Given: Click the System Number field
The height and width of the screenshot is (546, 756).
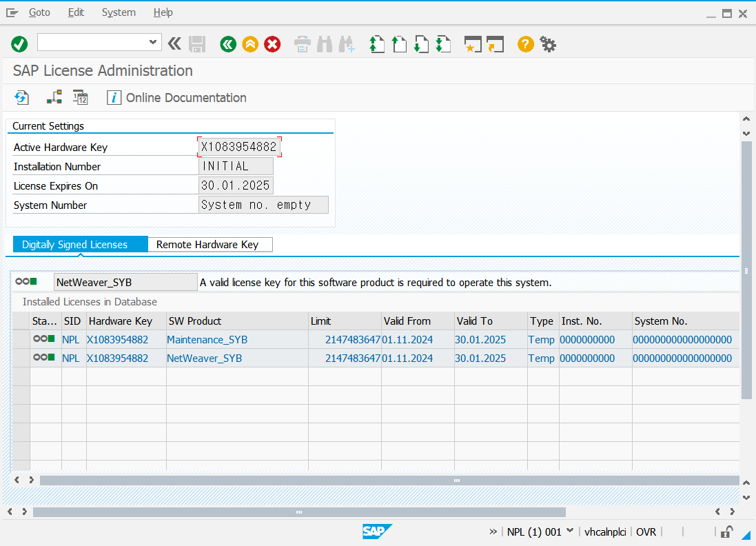Looking at the screenshot, I should [263, 205].
